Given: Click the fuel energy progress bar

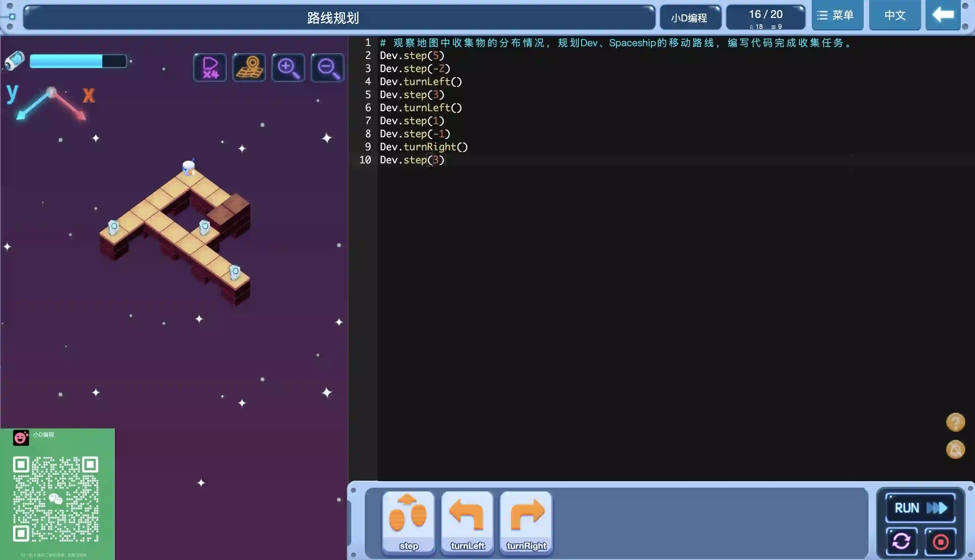Looking at the screenshot, I should coord(78,61).
